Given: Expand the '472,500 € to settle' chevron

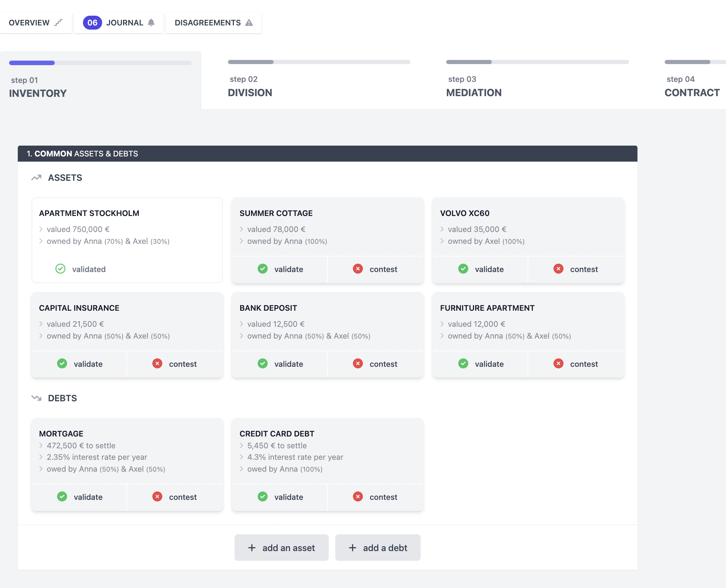Looking at the screenshot, I should [41, 446].
